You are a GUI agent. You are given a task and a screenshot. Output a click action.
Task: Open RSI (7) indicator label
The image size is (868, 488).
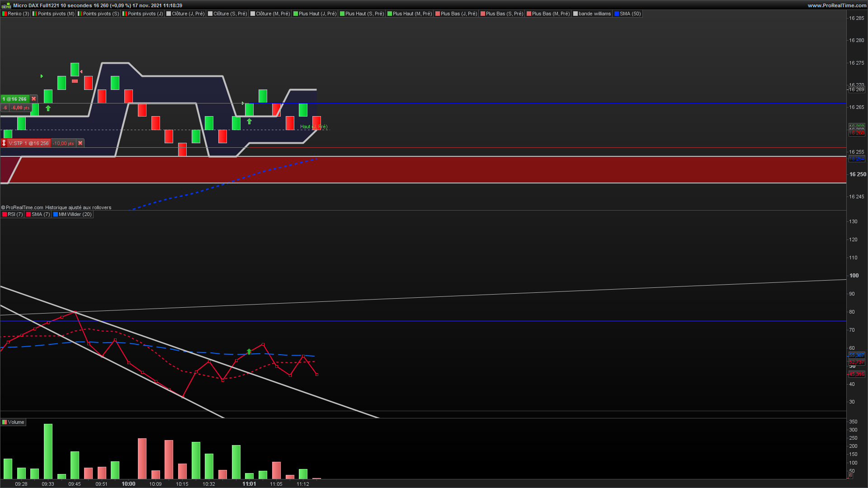point(13,215)
